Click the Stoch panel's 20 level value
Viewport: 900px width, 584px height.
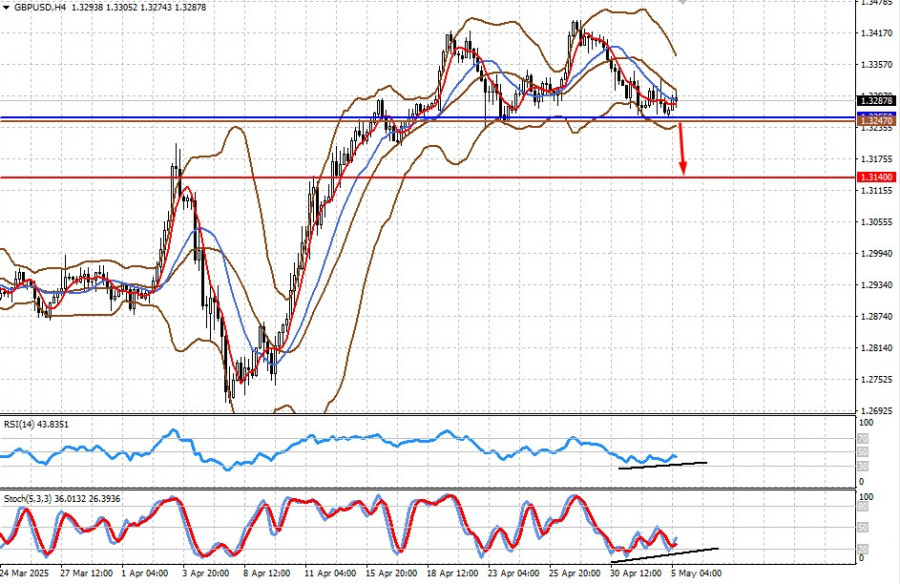coord(863,549)
